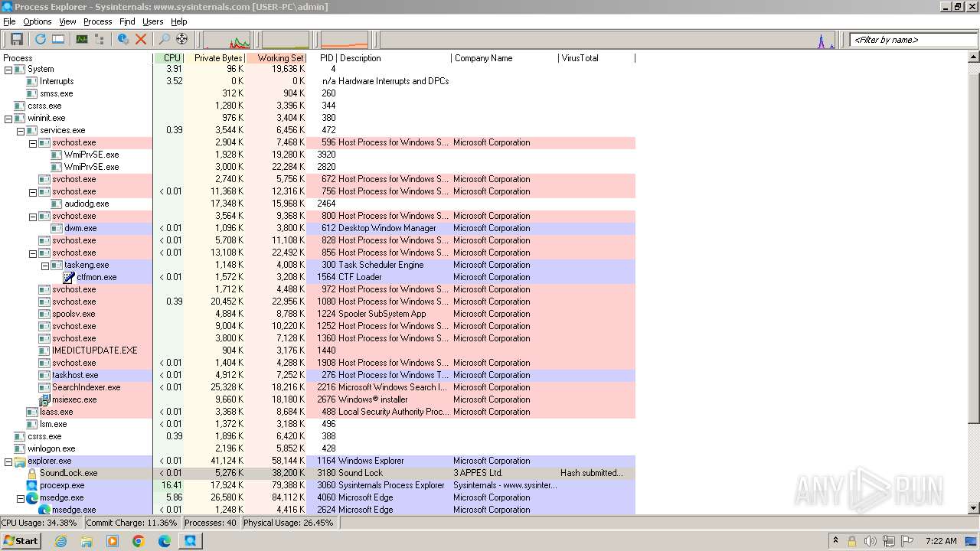Open the Process menu
This screenshot has width=980, height=551.
click(x=97, y=21)
